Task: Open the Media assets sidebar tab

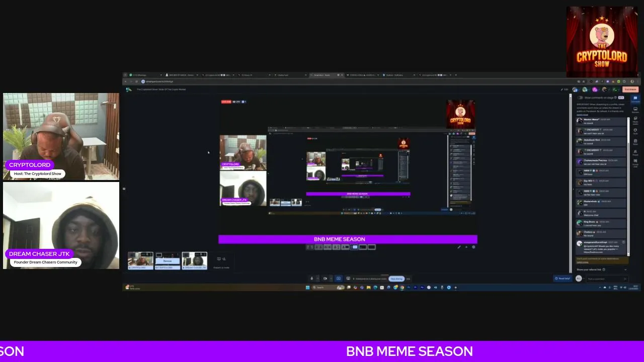Action: 635,122
